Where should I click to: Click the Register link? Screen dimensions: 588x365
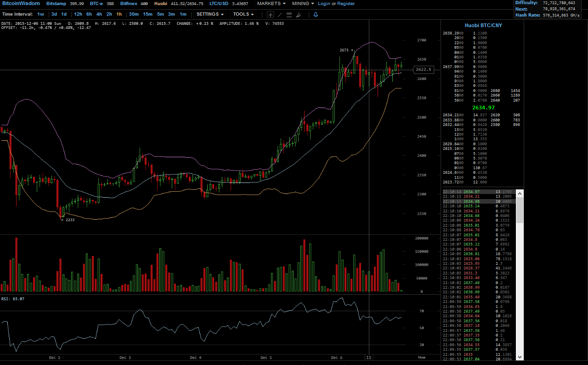346,3
